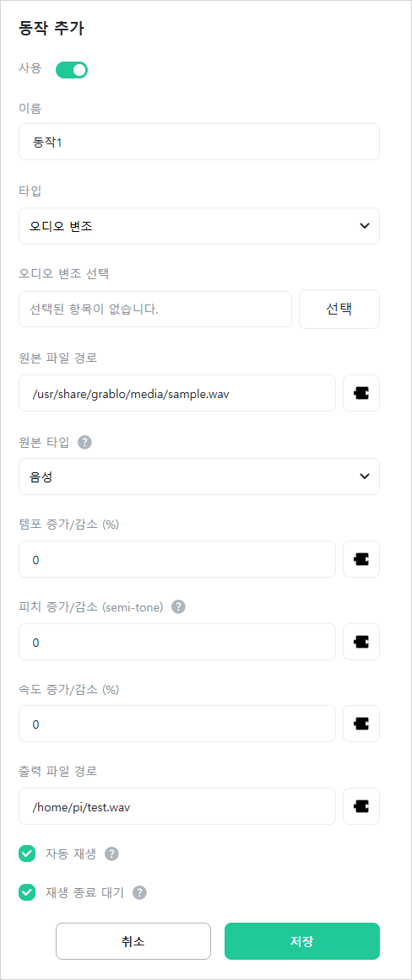Uncheck the 재생 종료 대기 checkbox
The width and height of the screenshot is (412, 980).
pyautogui.click(x=27, y=892)
